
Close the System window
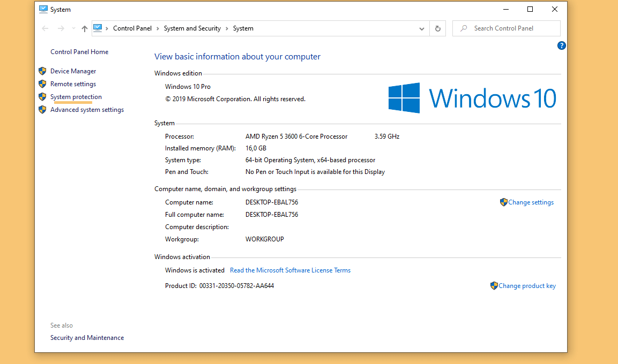pyautogui.click(x=555, y=10)
